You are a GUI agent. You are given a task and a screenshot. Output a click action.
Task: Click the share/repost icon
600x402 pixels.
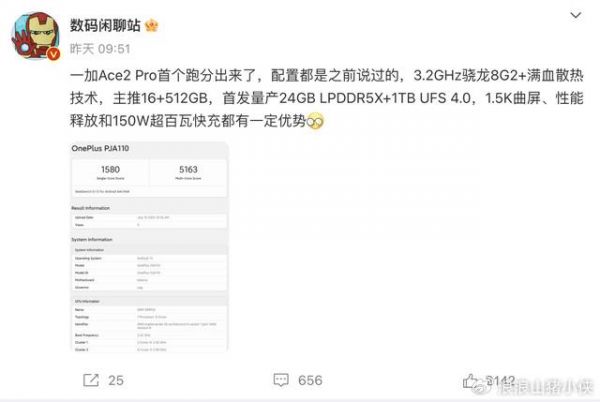[91, 380]
